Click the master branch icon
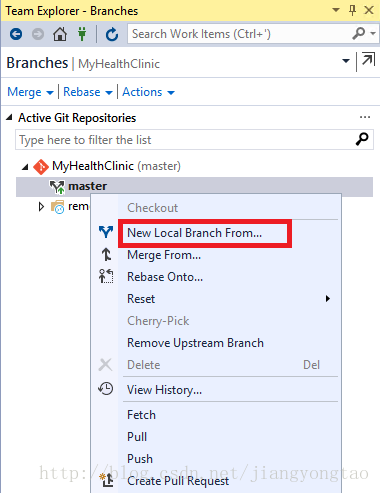The image size is (380, 493). coord(57,187)
